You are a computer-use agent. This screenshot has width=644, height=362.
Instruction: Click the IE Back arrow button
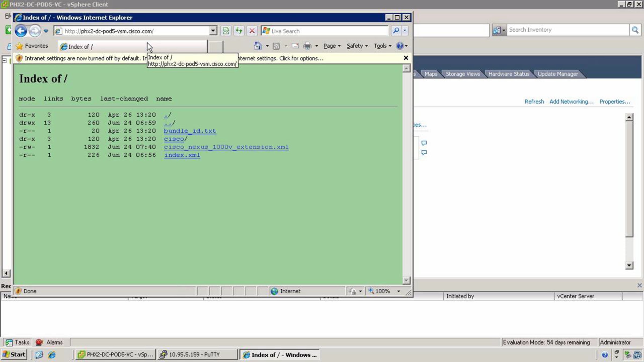pyautogui.click(x=21, y=31)
